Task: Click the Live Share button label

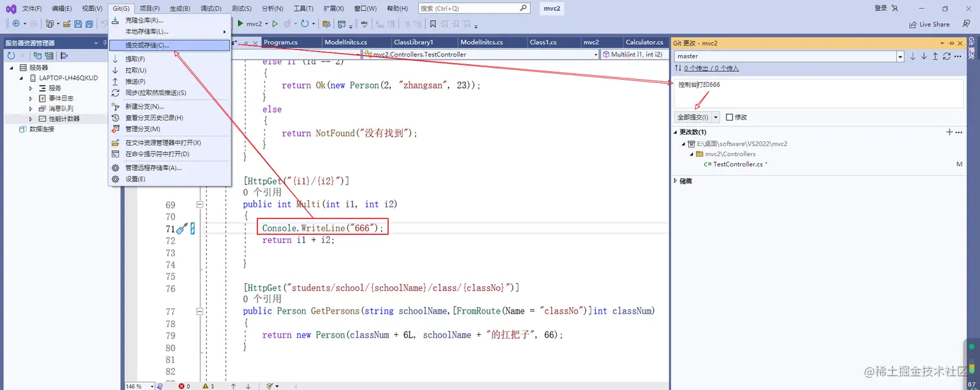Action: coord(935,25)
